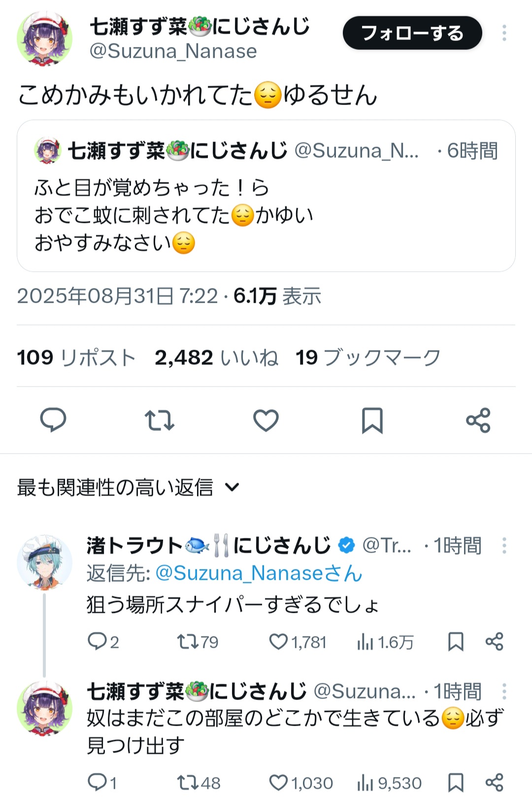The height and width of the screenshot is (804, 532).
Task: Open more options on last reply
Action: [x=504, y=692]
